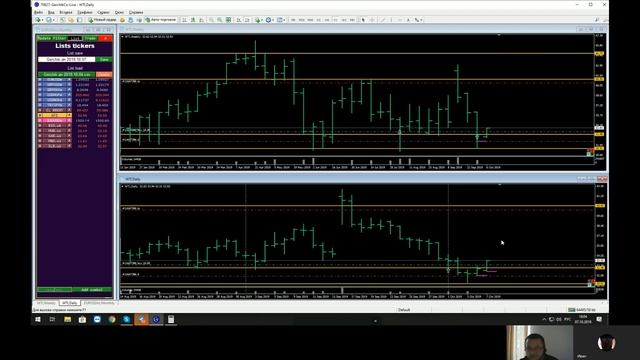The image size is (640, 360).
Task: Toggle checkbox in the pink 1502.74 ticker row
Action: coord(40,120)
